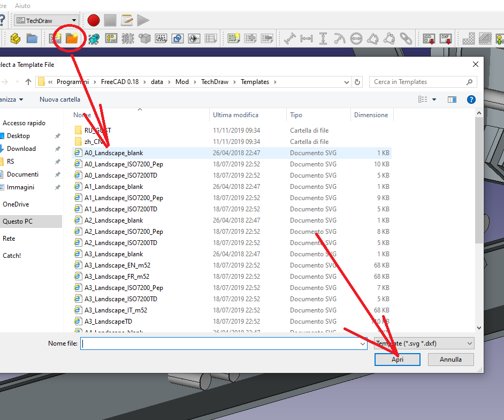The width and height of the screenshot is (504, 420).
Task: Insert a projection group via toolbar icon
Action: point(111,39)
